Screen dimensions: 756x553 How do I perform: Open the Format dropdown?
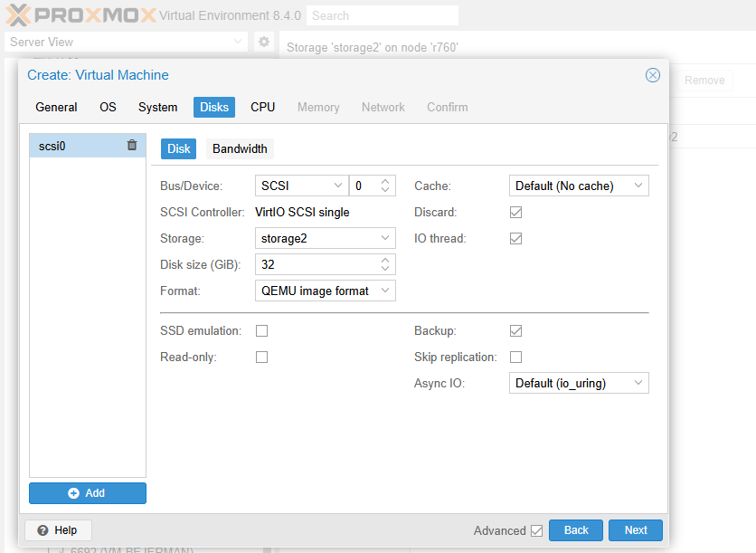(x=384, y=291)
